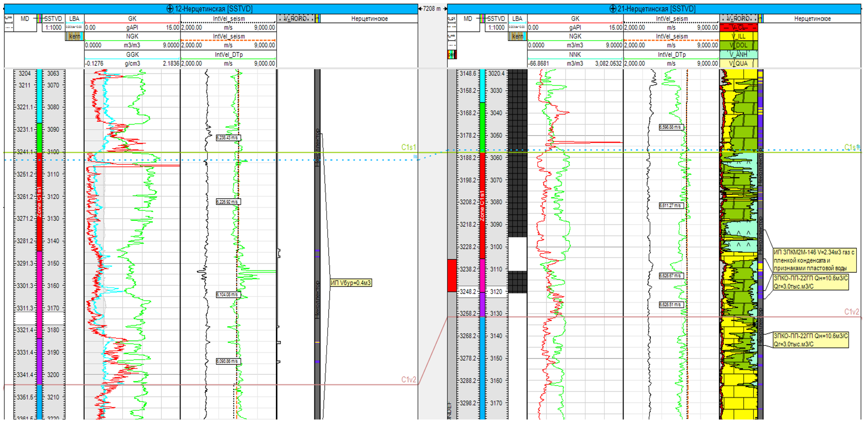Click the green C1s1 horizon label in left well
The image size is (868, 428).
(x=408, y=147)
